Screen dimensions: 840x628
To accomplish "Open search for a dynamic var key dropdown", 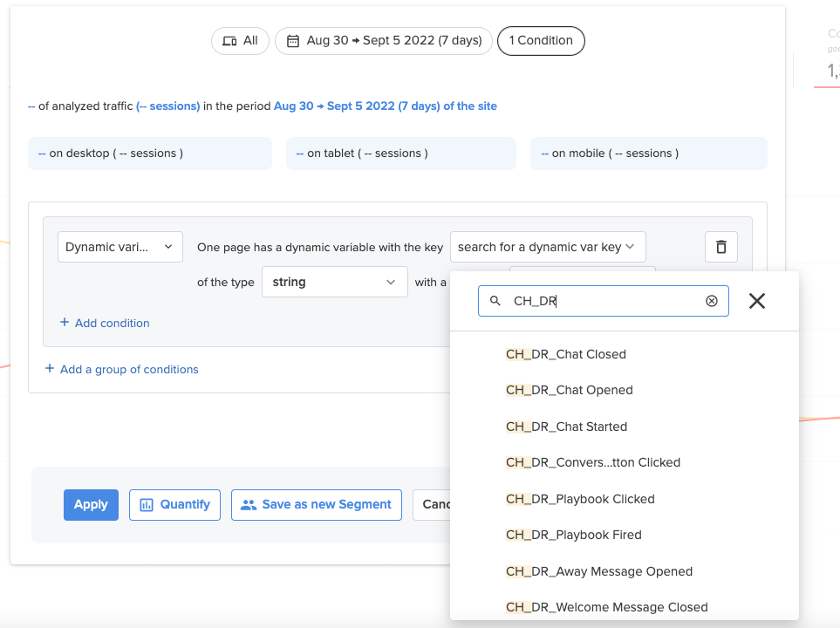I will click(548, 247).
